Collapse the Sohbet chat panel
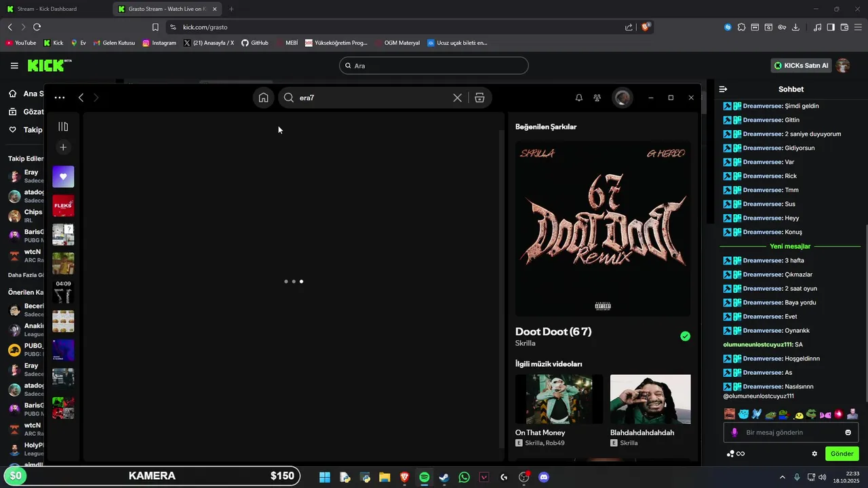868x488 pixels. pos(724,89)
